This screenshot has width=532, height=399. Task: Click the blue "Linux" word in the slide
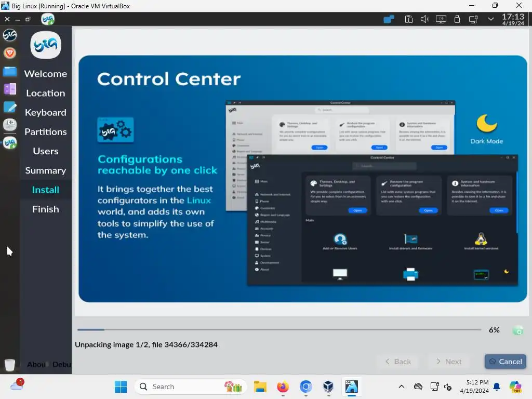(x=199, y=200)
